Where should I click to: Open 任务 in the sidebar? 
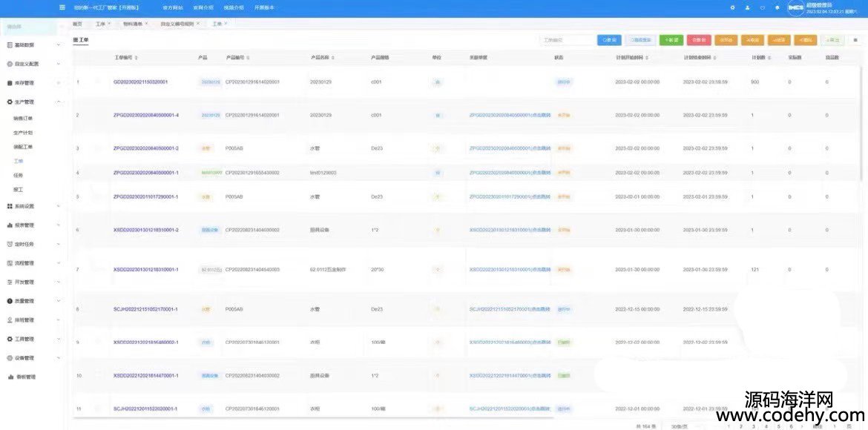[18, 176]
